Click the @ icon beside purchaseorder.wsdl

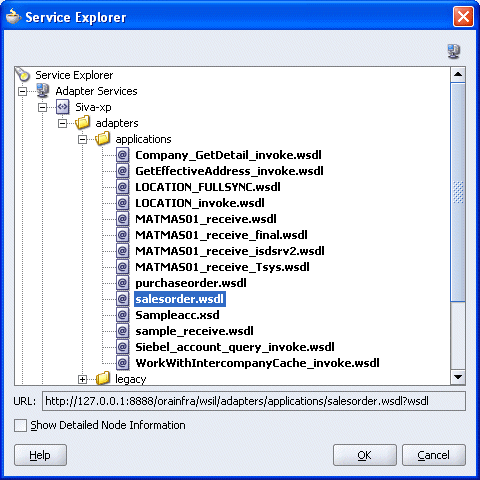click(122, 283)
